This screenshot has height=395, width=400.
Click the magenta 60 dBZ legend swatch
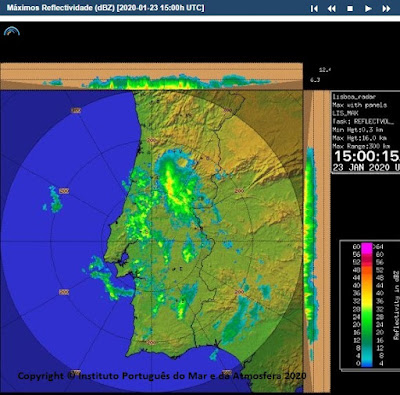367,247
